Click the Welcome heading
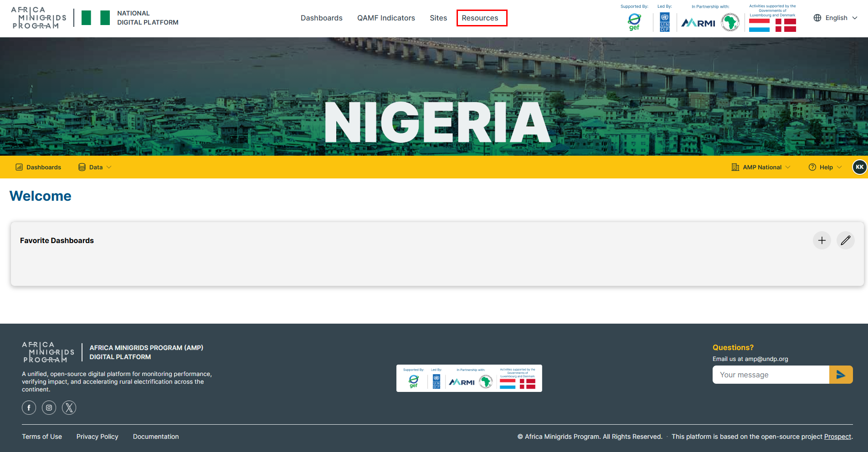This screenshot has width=868, height=452. (x=41, y=196)
